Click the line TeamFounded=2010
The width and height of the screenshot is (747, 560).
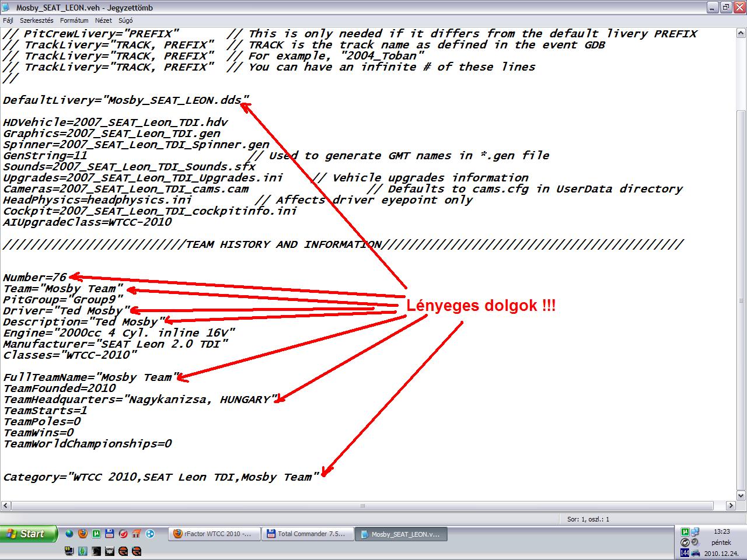tap(60, 388)
